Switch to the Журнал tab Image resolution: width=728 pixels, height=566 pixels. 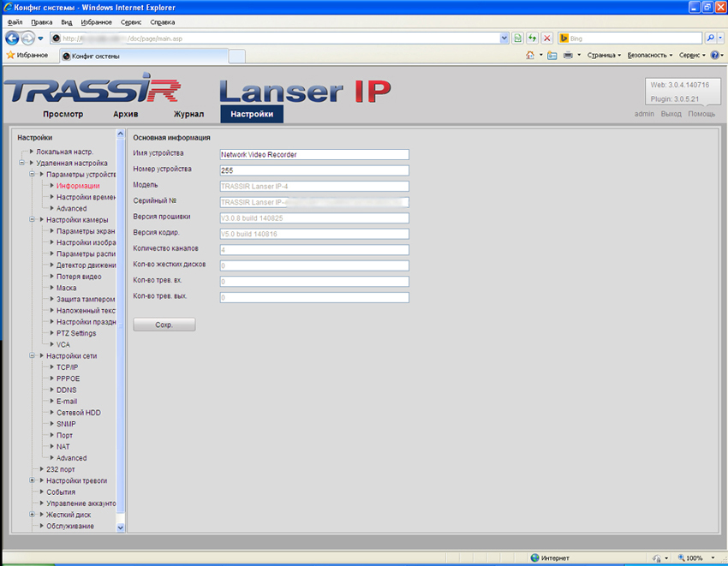pos(188,114)
